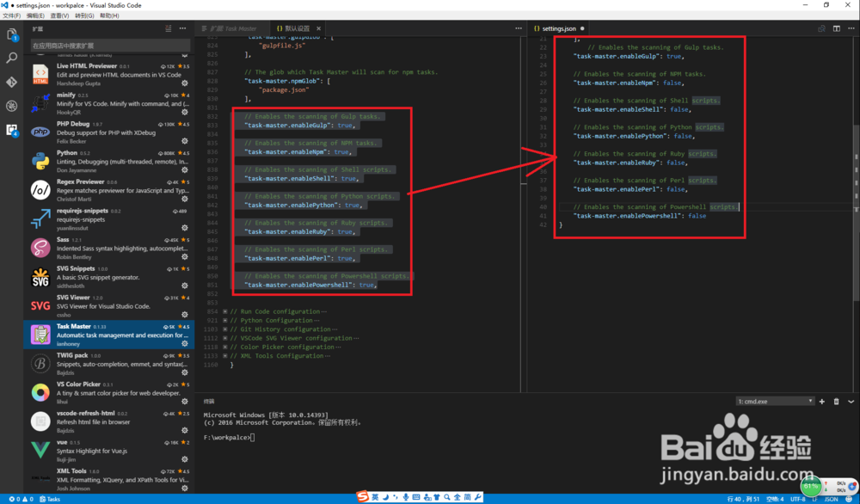This screenshot has width=860, height=504.
Task: Add a new terminal with plus icon
Action: pos(821,402)
